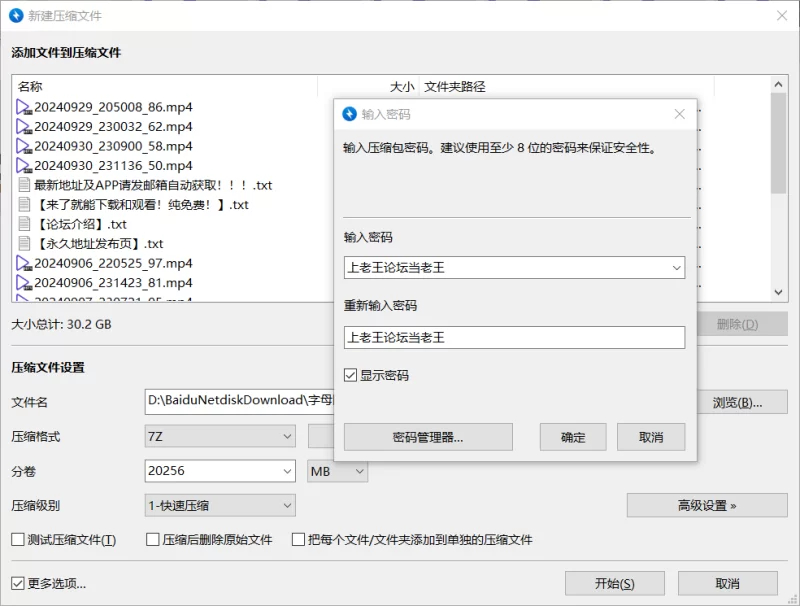Select file 20240906_220525_97.mp4
This screenshot has height=606, width=800.
click(x=113, y=263)
